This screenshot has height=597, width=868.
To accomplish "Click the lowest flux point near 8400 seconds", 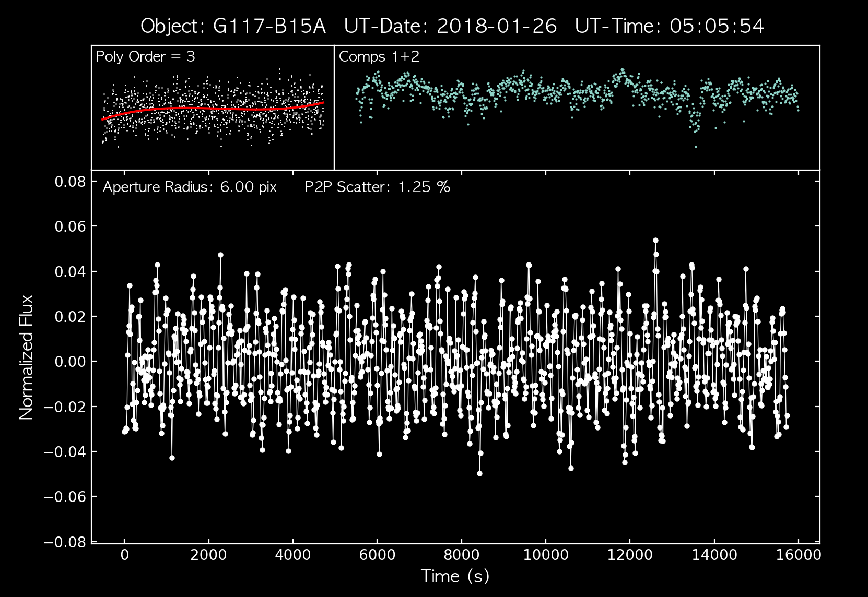I will point(479,473).
